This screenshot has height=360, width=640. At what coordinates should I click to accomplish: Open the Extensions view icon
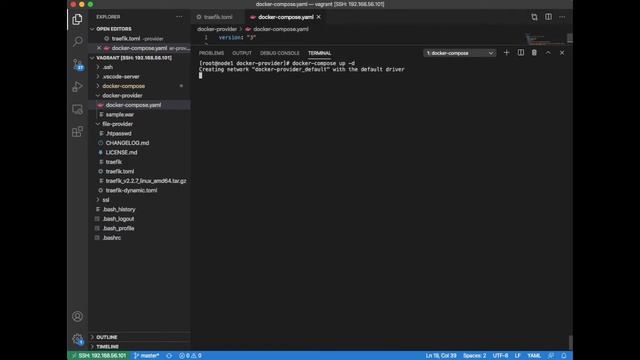point(77,131)
